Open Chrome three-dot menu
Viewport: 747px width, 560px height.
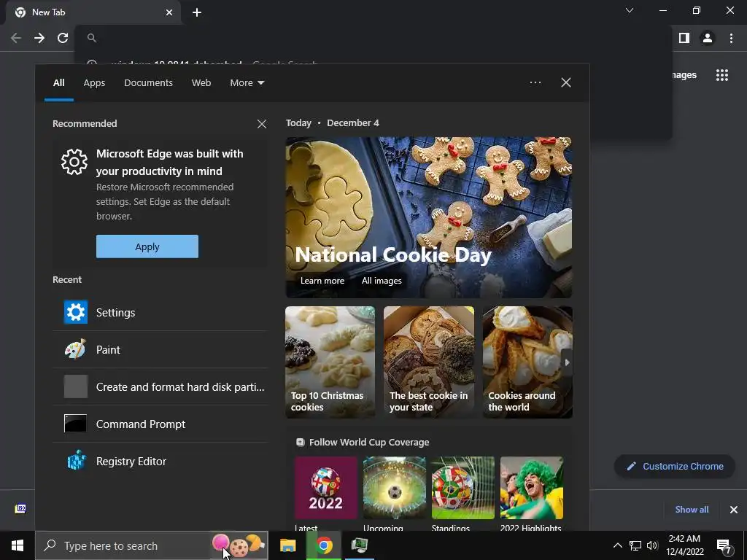point(731,38)
